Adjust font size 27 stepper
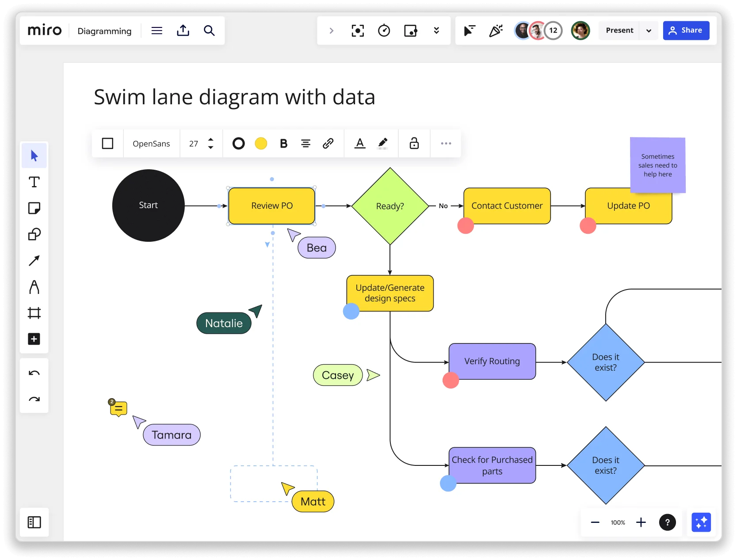Image resolution: width=737 pixels, height=560 pixels. tap(210, 143)
